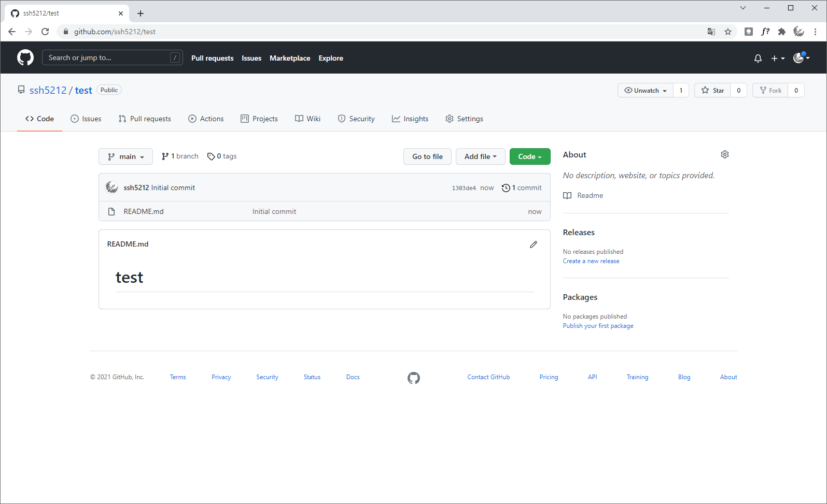Open a new browser tab
Image resolution: width=827 pixels, height=504 pixels.
[x=141, y=13]
